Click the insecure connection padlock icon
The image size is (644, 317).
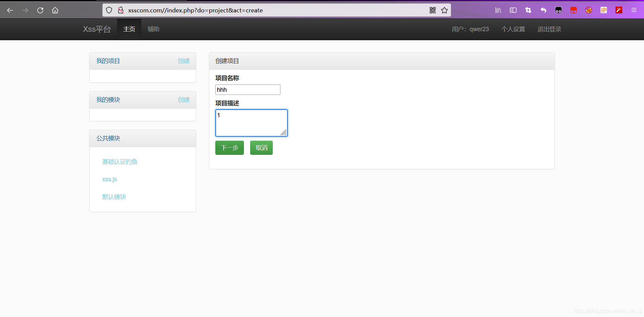click(121, 10)
